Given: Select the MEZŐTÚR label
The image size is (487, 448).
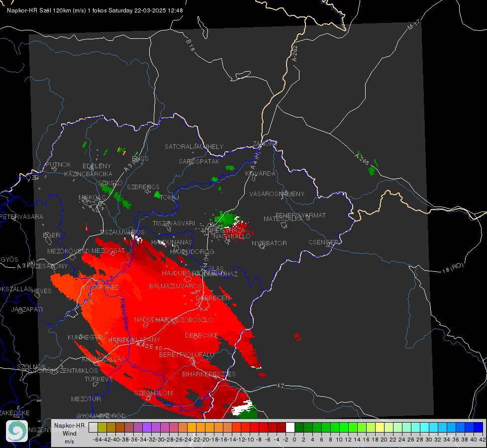Looking at the screenshot, I should (86, 399).
